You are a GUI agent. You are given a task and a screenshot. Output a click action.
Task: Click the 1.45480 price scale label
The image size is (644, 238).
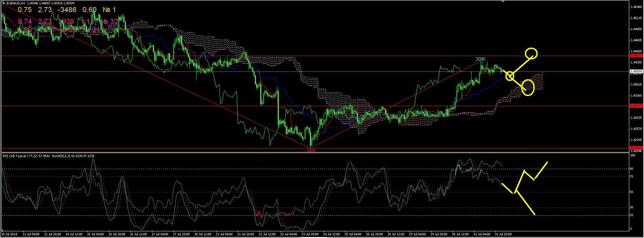point(636,7)
